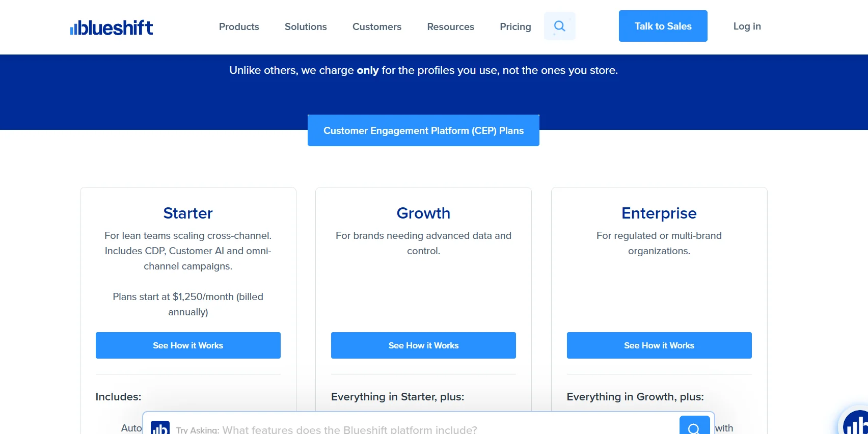Click the Talk to Sales button

663,26
